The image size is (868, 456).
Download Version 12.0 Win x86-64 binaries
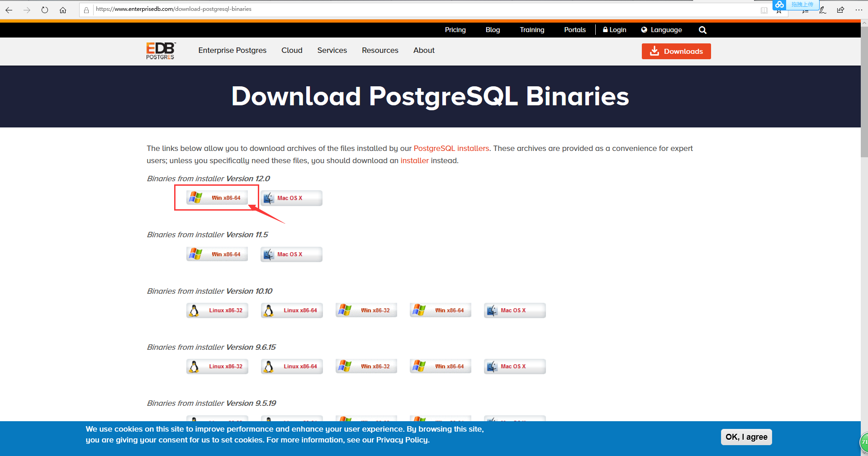point(217,198)
